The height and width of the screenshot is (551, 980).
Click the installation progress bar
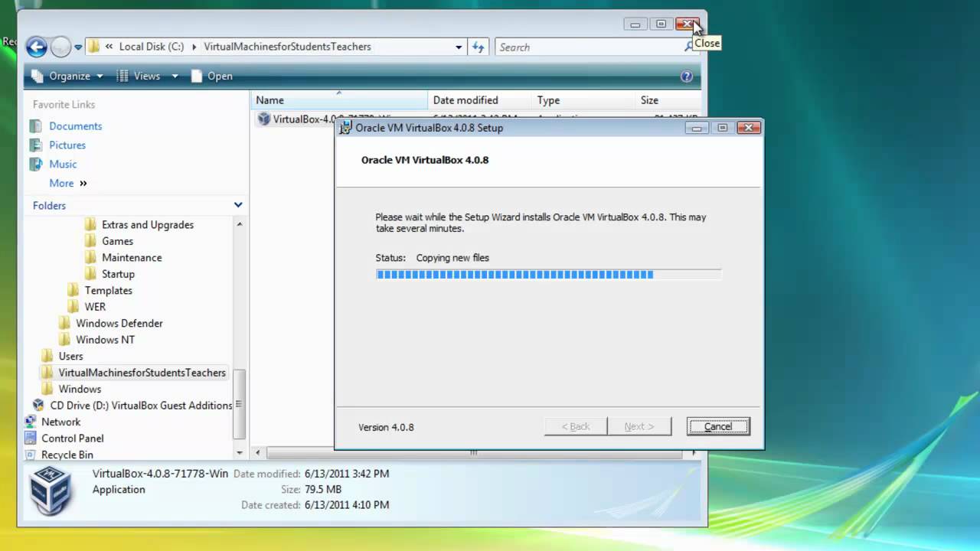point(548,274)
